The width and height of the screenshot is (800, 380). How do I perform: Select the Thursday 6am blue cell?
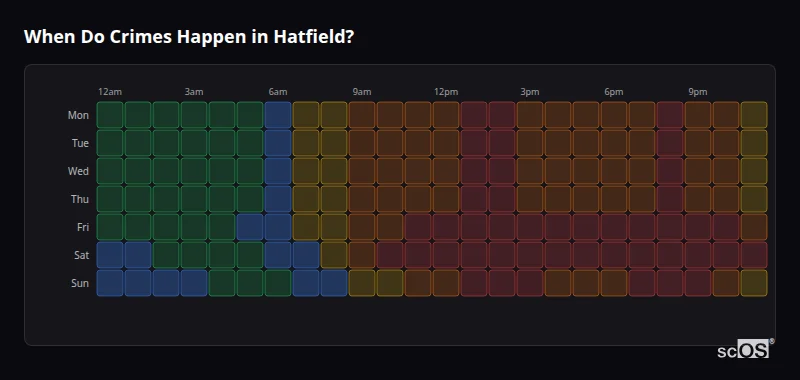[x=278, y=199]
